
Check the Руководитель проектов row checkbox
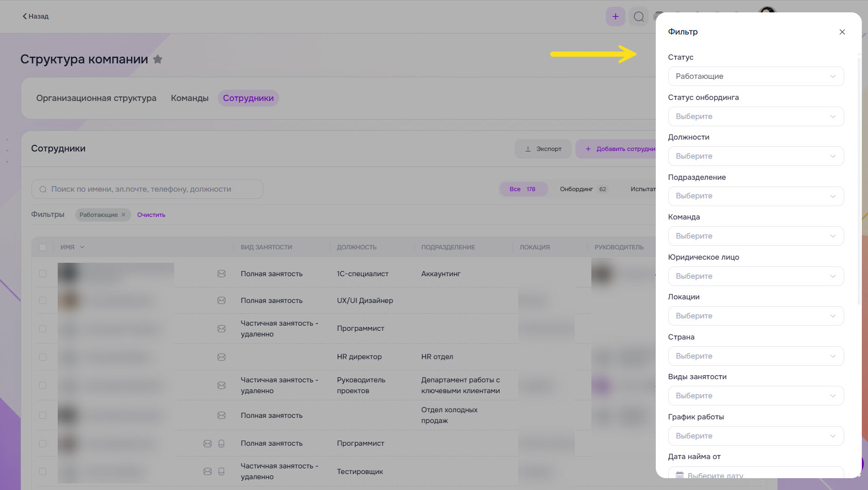point(43,385)
